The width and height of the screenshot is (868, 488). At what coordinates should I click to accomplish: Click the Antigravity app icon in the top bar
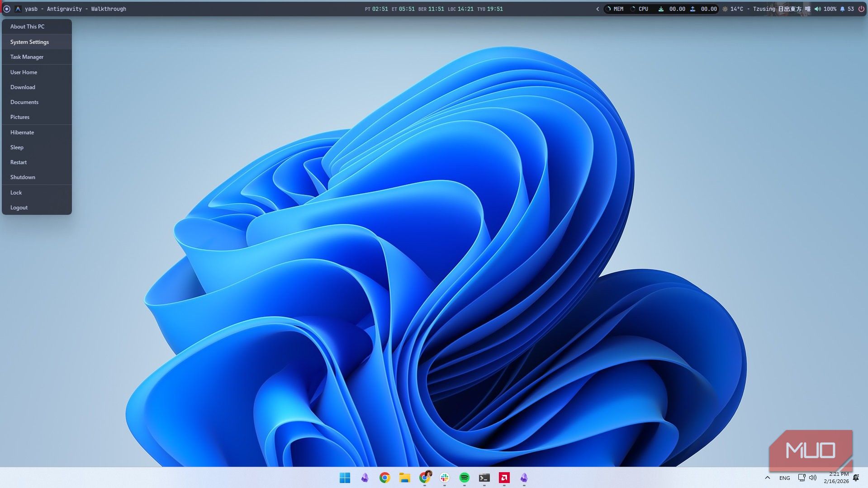[x=18, y=9]
